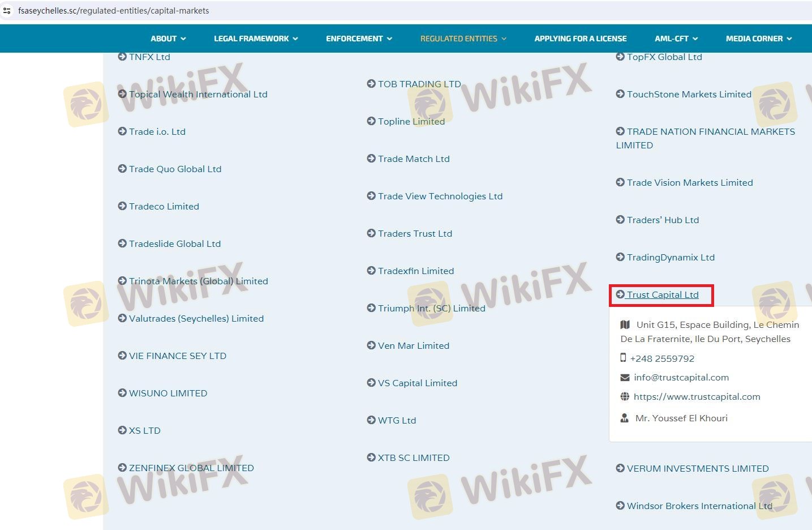Click the globe icon beside trustcapital.com URL
Viewport: 812px width, 530px height.
pyautogui.click(x=625, y=396)
